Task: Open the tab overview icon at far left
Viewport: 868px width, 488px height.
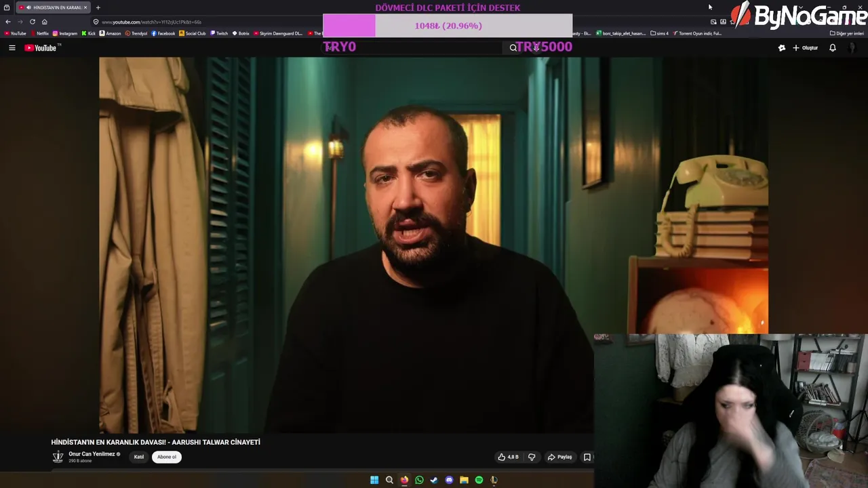Action: coord(7,7)
